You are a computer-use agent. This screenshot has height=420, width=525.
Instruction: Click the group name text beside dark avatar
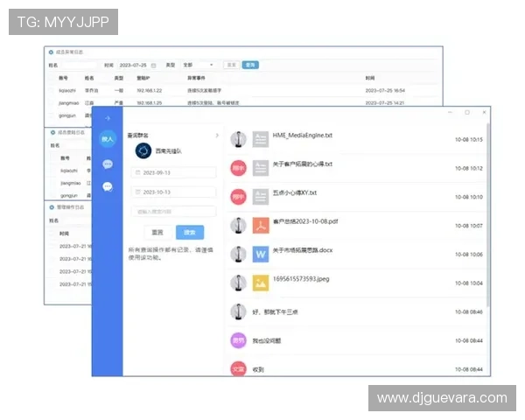click(x=169, y=151)
